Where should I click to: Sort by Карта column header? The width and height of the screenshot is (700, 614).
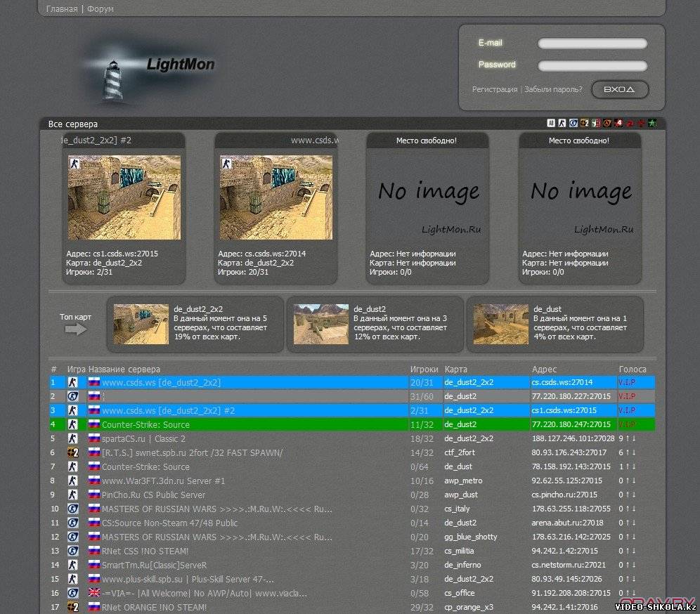456,369
